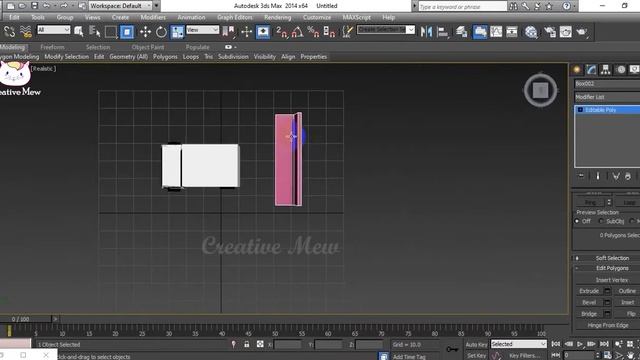Toggle 2D Snaps
This screenshot has height=360, width=640.
click(281, 31)
